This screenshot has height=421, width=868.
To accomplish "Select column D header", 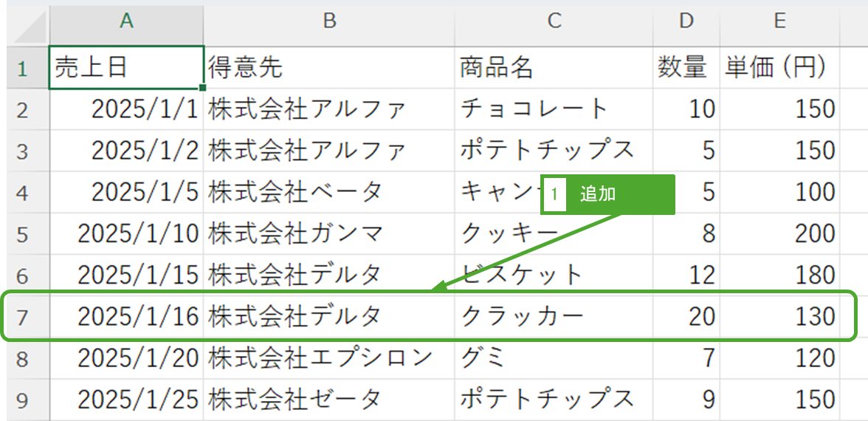I will coord(686,21).
